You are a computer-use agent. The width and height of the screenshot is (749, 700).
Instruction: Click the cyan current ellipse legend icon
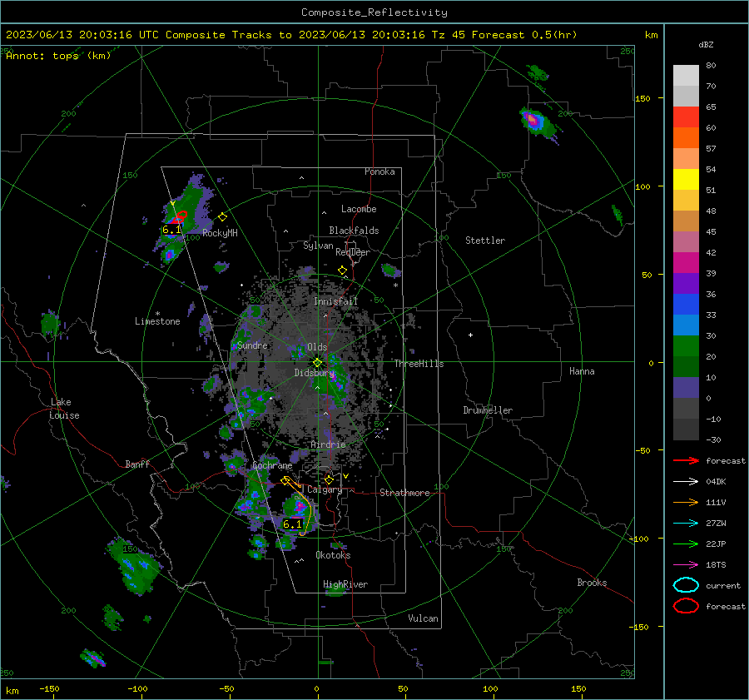click(686, 585)
